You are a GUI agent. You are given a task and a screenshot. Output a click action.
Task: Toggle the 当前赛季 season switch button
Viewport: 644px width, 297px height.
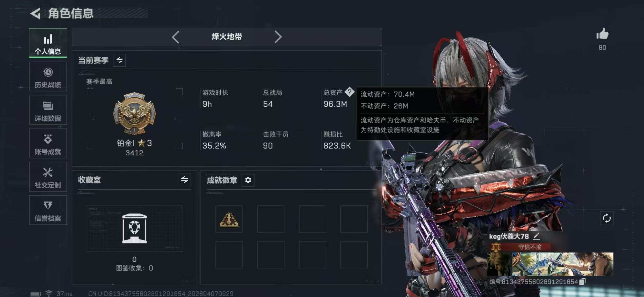119,60
